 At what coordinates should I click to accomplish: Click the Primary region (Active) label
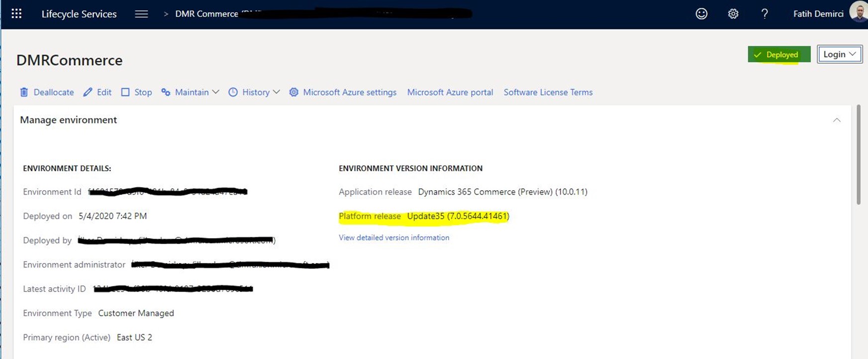tap(67, 338)
